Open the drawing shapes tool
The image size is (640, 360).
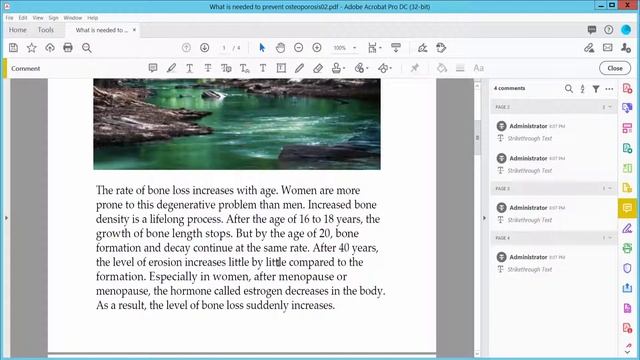click(x=384, y=68)
